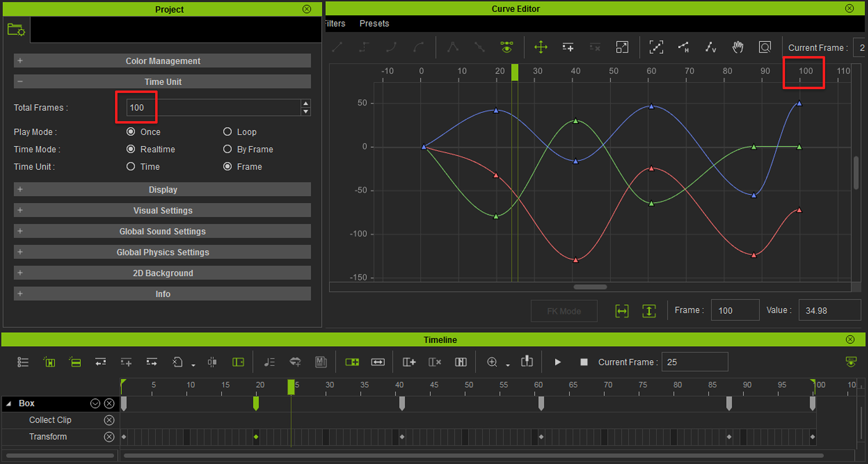Expand the Visual Settings section
Screen dimensions: 868x464
pos(162,210)
